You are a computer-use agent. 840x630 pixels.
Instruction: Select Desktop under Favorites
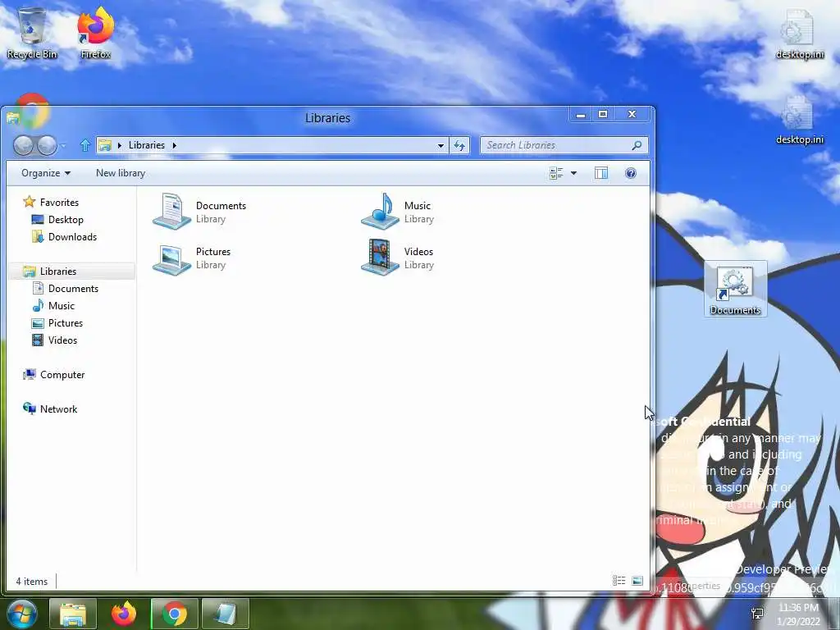[57, 220]
